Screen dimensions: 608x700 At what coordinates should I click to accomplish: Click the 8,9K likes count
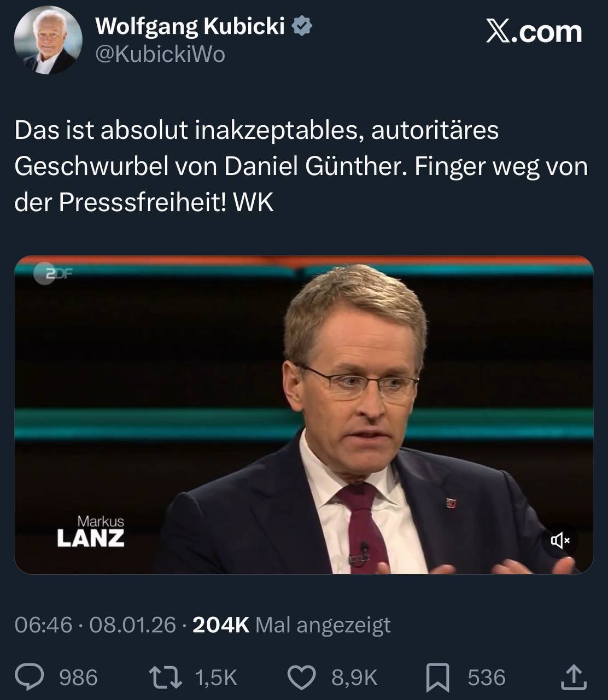(354, 678)
